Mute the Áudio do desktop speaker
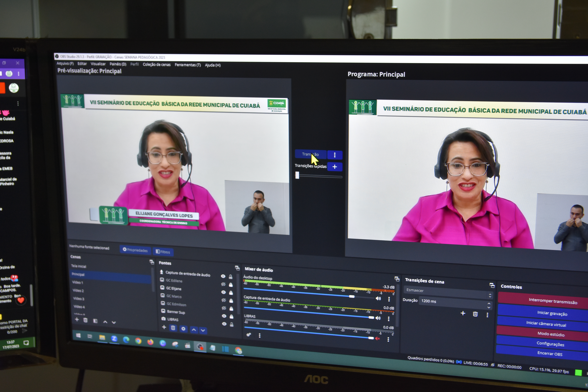Viewport: 588px width, 392px height. (x=378, y=298)
